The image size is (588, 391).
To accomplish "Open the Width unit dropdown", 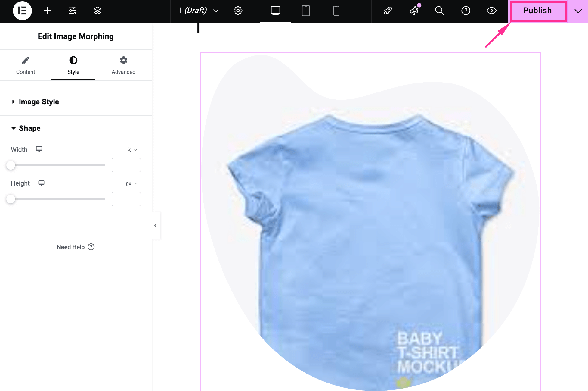I will tap(132, 150).
